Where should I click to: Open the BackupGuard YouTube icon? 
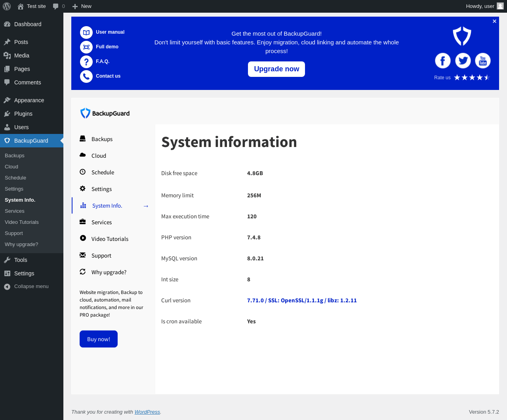(483, 61)
